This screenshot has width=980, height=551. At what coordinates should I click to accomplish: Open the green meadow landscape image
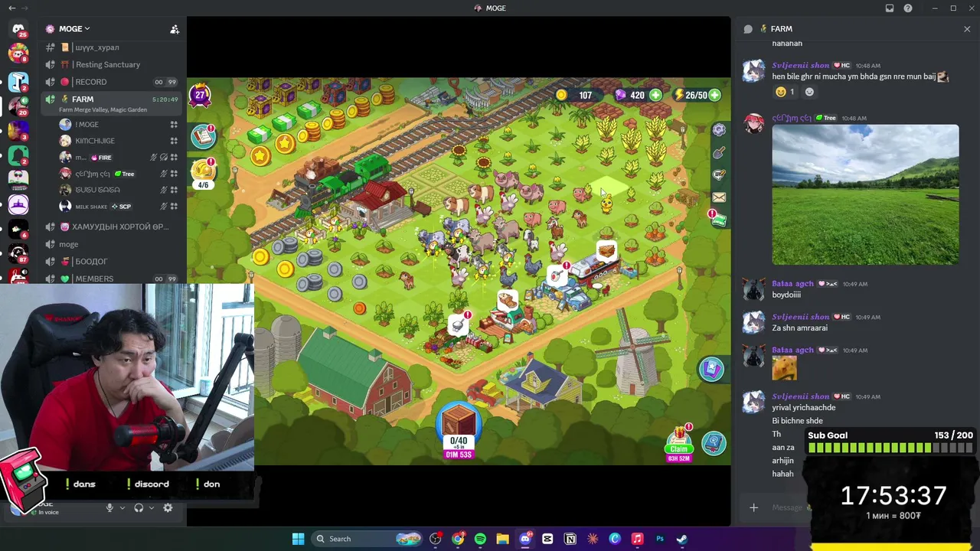click(x=865, y=195)
